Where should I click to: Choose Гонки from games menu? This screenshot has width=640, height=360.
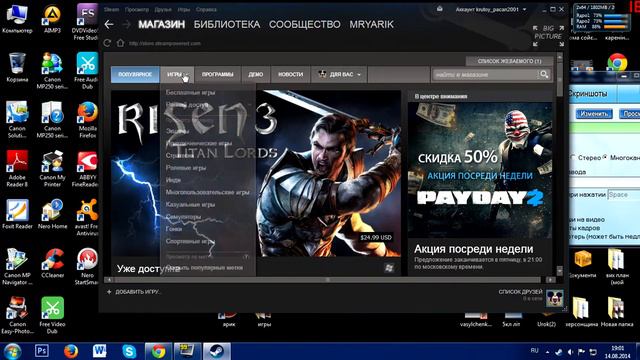point(174,229)
